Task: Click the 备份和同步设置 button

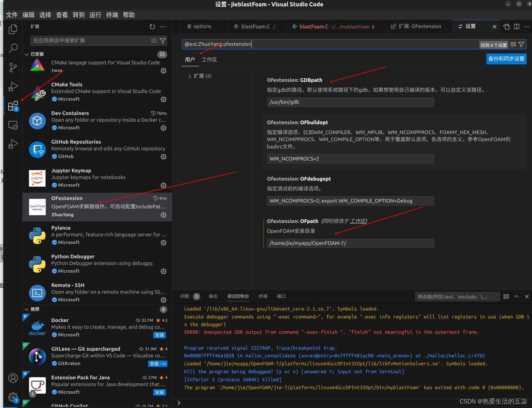Action: [x=506, y=59]
